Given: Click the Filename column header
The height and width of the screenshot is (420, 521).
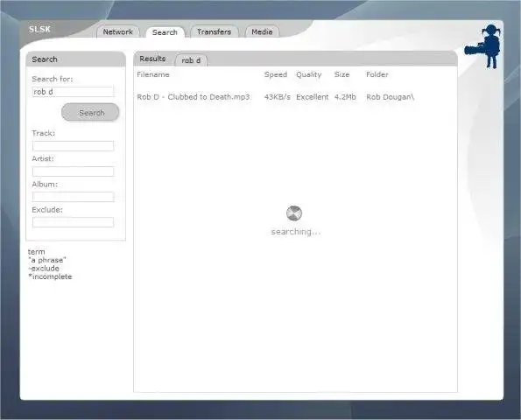Looking at the screenshot, I should pyautogui.click(x=153, y=74).
